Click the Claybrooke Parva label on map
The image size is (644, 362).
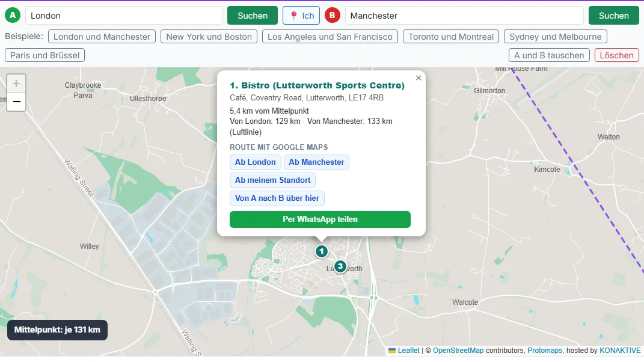[x=82, y=90]
